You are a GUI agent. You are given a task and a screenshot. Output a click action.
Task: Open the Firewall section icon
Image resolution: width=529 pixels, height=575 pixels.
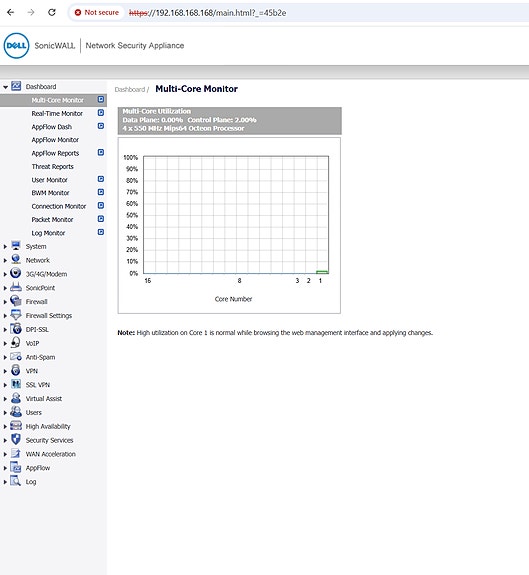15,301
